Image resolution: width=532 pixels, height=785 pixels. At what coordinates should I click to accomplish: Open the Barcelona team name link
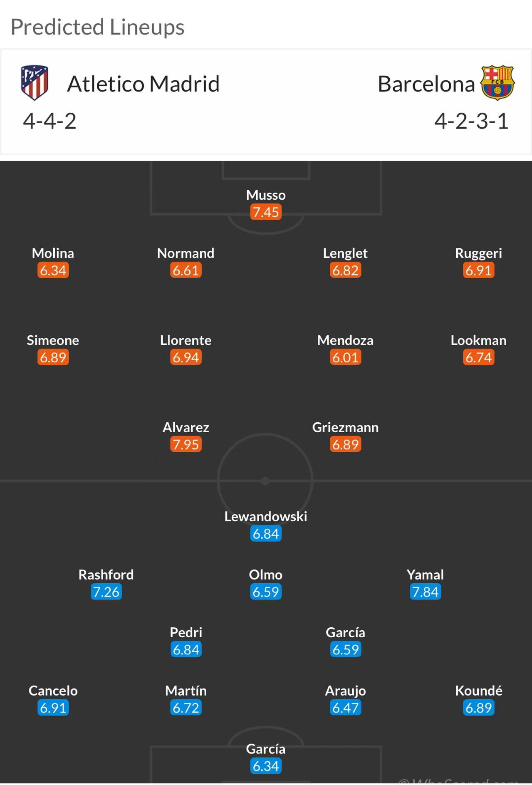pyautogui.click(x=426, y=84)
